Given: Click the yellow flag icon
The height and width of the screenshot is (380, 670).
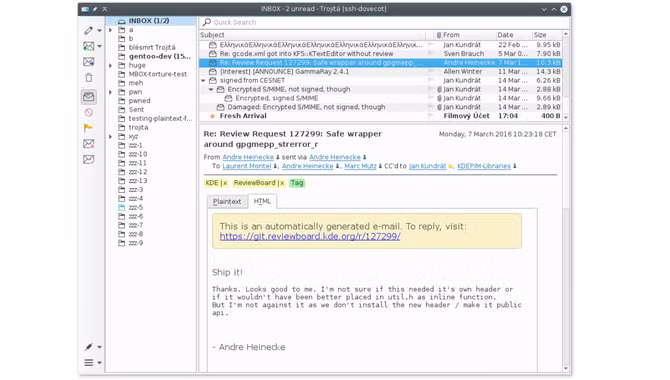Looking at the screenshot, I should tap(88, 127).
